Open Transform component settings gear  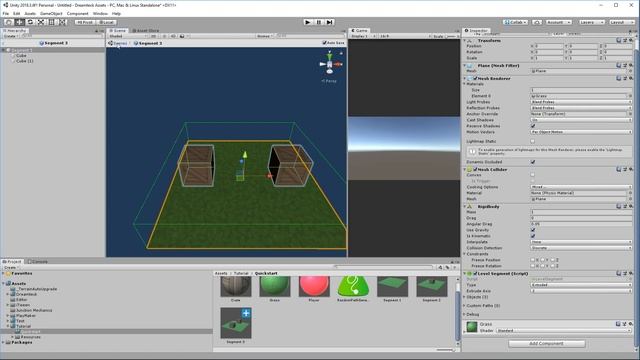coord(631,40)
